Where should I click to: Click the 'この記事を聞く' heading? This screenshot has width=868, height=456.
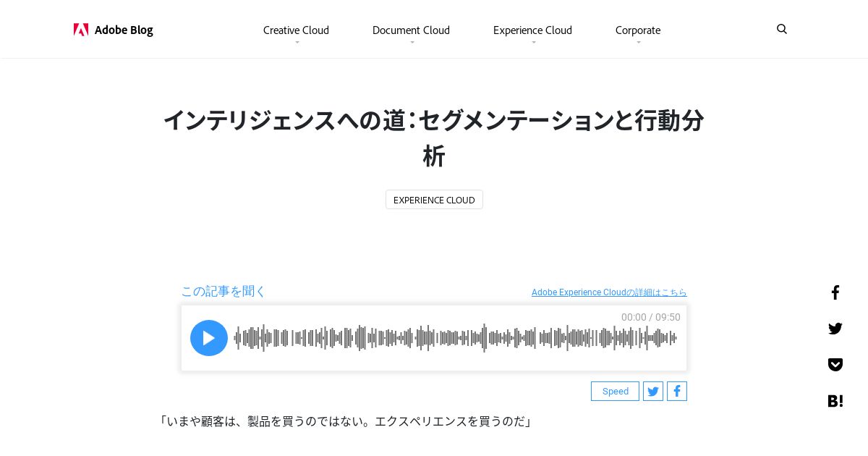pyautogui.click(x=224, y=291)
